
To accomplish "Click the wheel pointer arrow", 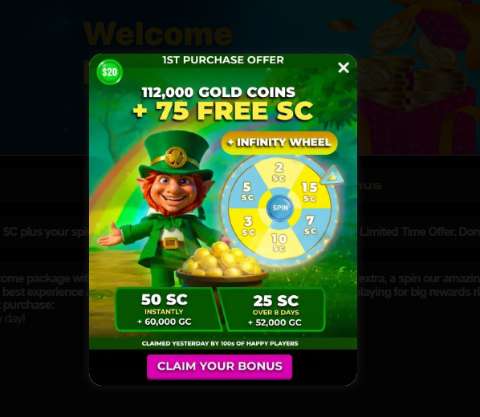I will [333, 176].
